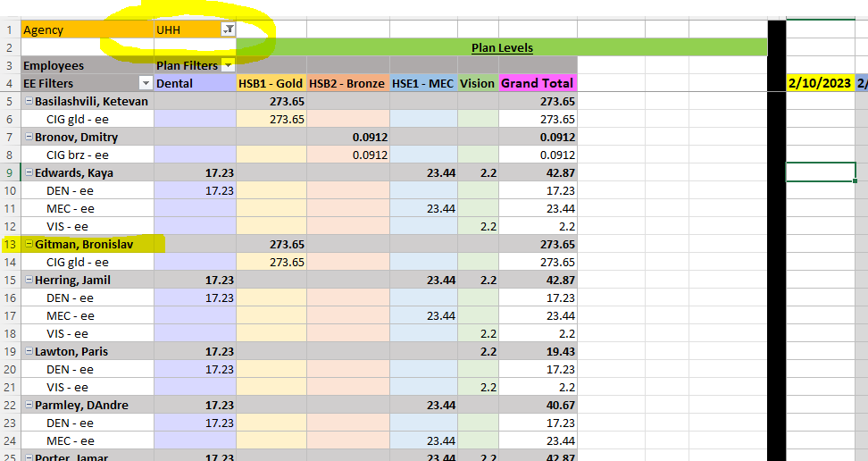Select the Employees header cell
This screenshot has width=868, height=461.
88,65
